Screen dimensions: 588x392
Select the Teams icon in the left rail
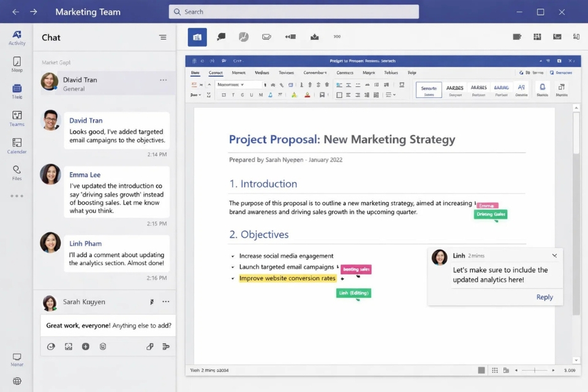pyautogui.click(x=17, y=116)
